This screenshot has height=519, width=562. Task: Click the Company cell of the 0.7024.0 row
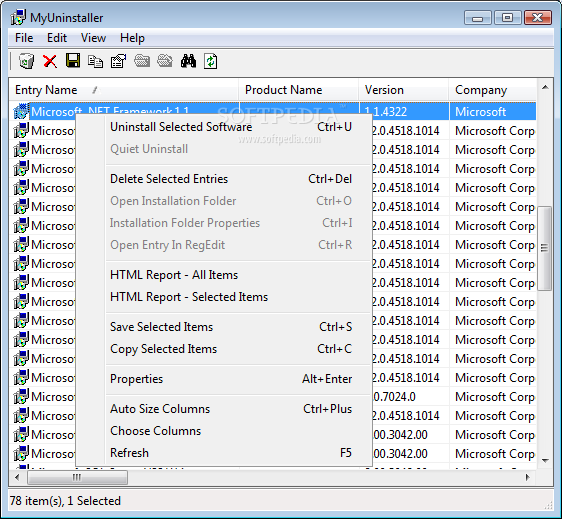pyautogui.click(x=492, y=397)
